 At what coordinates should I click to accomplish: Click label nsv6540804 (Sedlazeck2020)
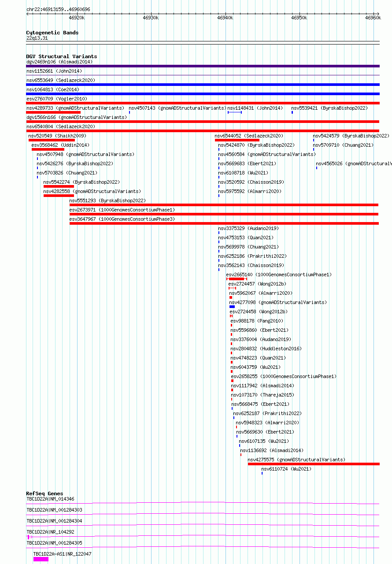click(61, 126)
